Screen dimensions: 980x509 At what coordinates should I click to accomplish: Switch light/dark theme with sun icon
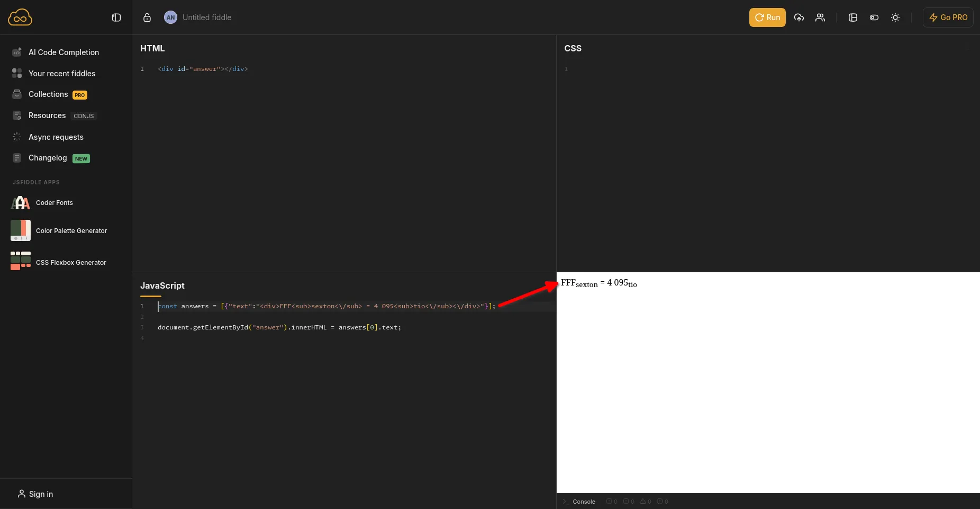point(895,17)
